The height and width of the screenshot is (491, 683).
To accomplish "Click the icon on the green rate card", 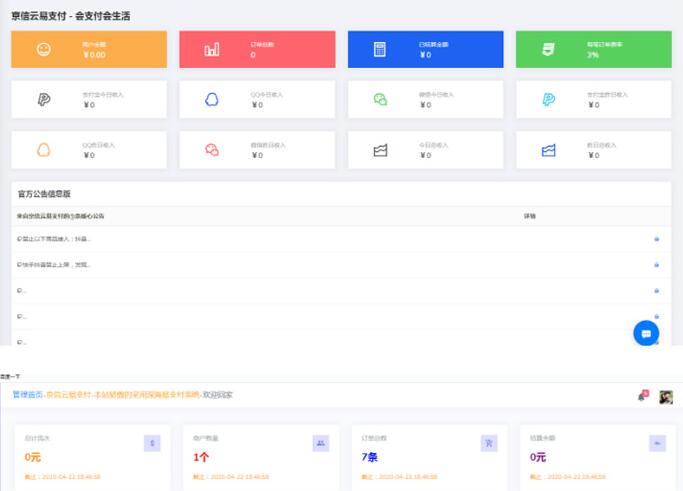I will tap(548, 50).
